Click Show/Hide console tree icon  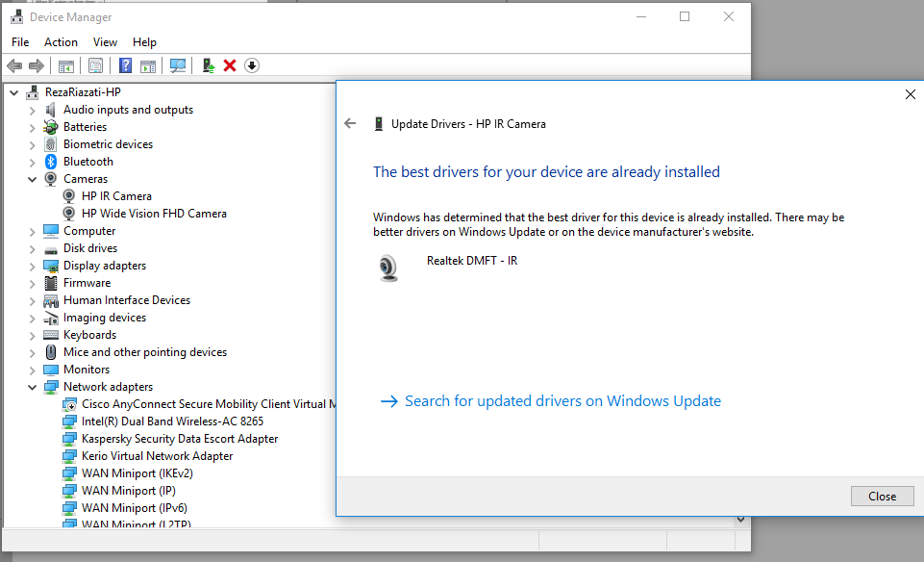[x=66, y=65]
